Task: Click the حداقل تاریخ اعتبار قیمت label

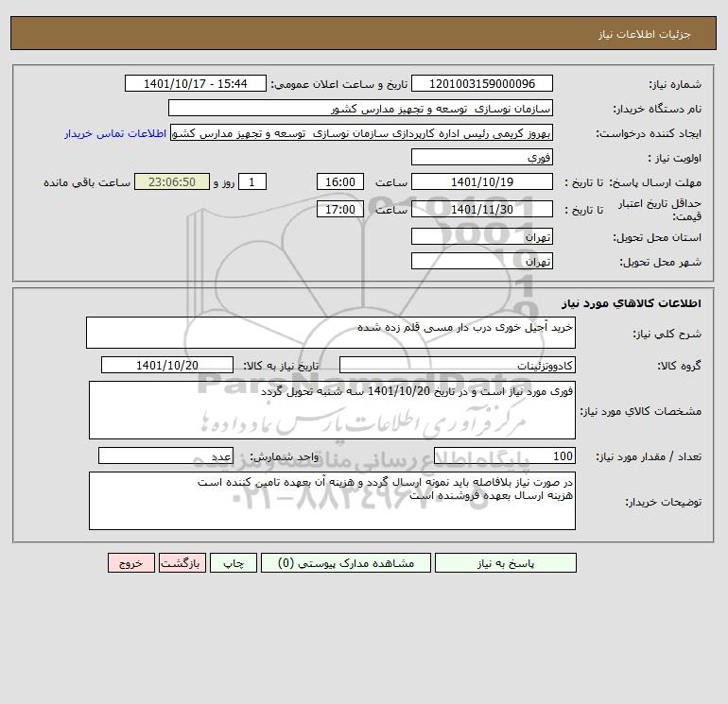Action: (x=660, y=210)
